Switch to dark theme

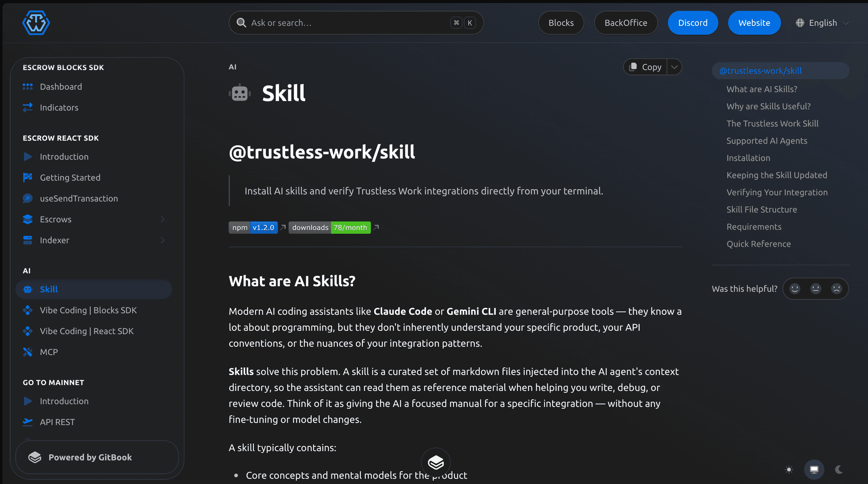tap(839, 469)
